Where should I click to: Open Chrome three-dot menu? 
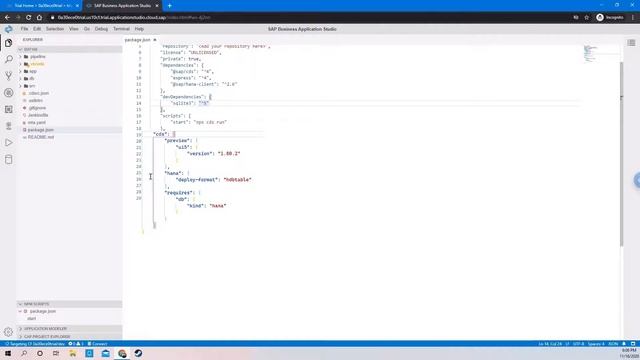(633, 18)
